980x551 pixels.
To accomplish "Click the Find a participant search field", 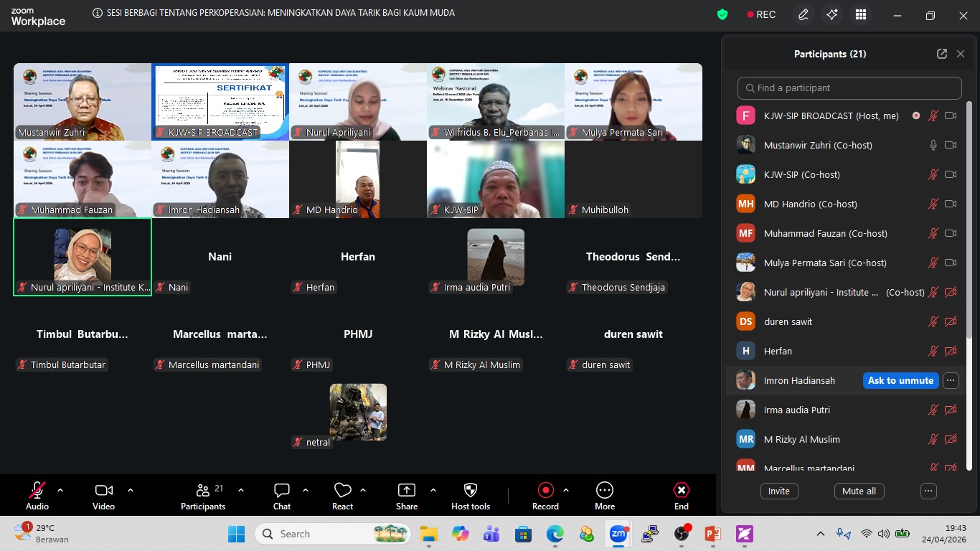I will coord(849,88).
